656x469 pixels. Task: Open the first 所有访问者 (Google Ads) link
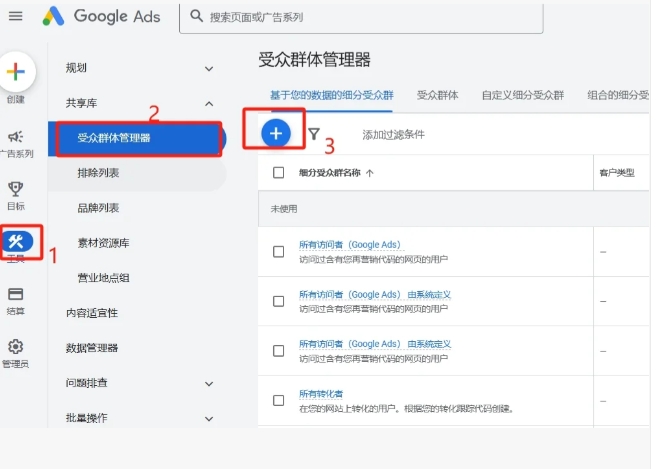coord(350,245)
